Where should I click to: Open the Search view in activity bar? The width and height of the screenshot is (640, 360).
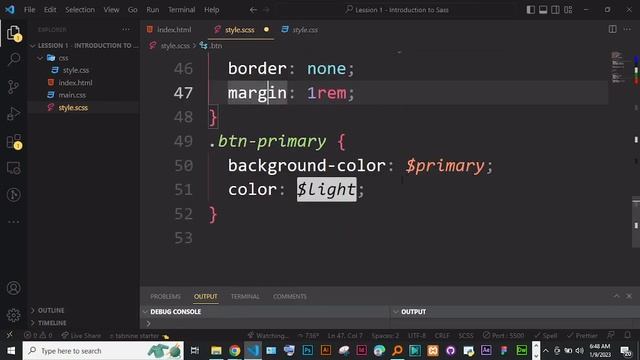point(13,60)
